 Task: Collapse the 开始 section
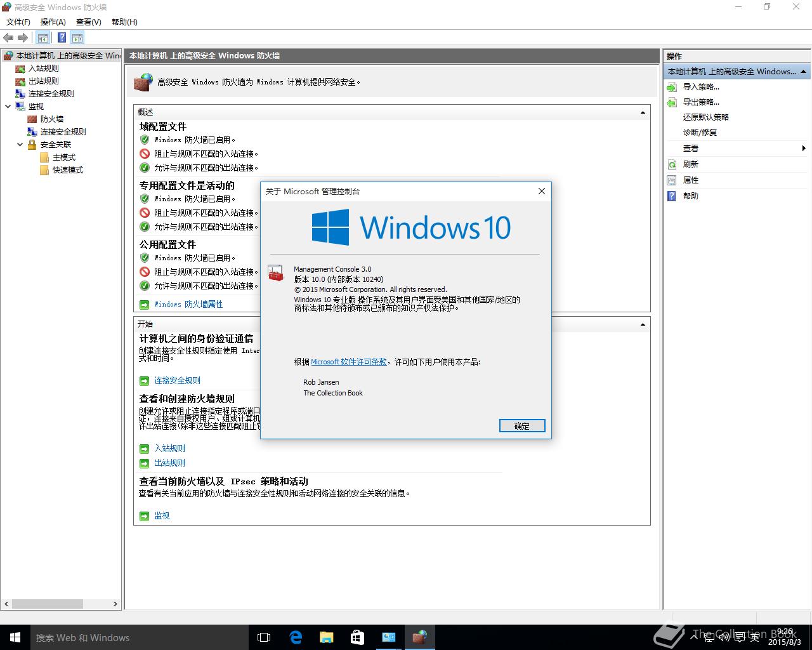[643, 324]
